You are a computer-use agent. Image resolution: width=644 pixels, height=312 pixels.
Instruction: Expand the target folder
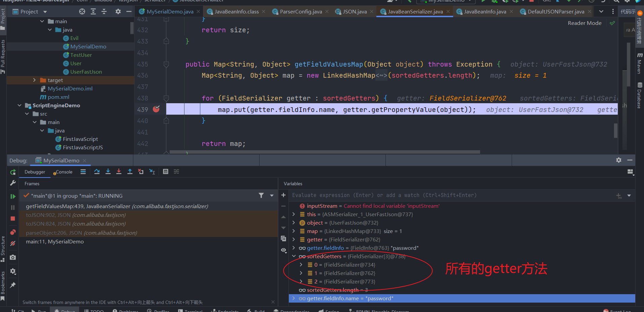tap(34, 80)
